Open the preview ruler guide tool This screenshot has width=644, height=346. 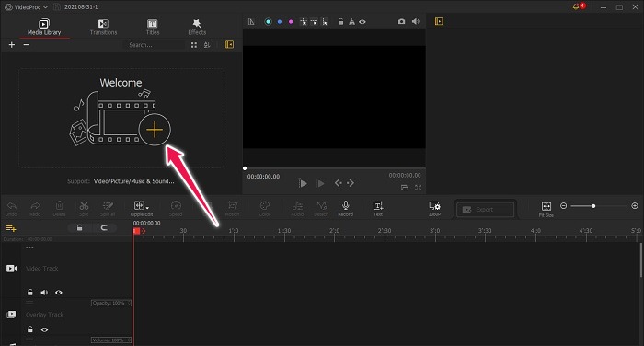point(251,22)
